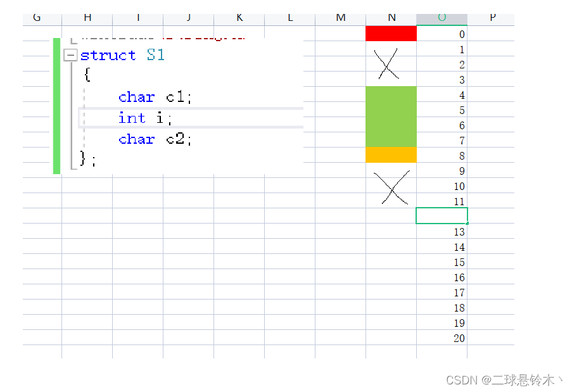
Task: Select the highlighted column O header
Action: pyautogui.click(x=442, y=18)
